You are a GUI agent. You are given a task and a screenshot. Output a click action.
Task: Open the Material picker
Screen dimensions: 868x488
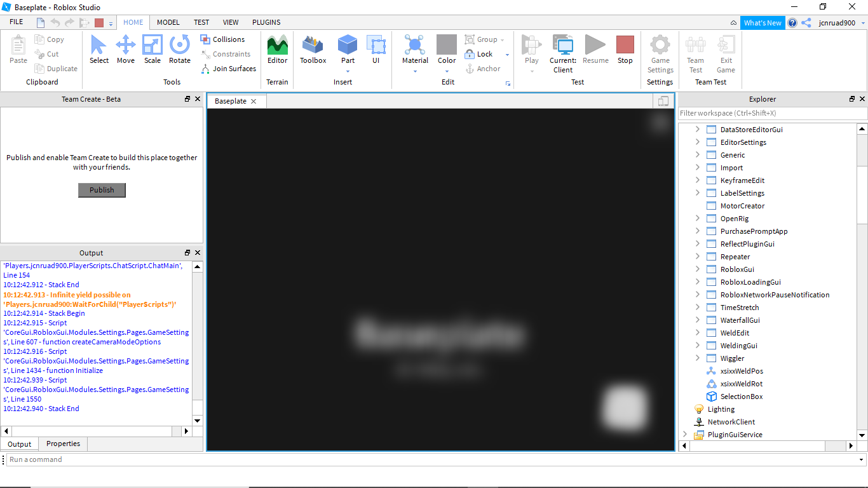(415, 49)
